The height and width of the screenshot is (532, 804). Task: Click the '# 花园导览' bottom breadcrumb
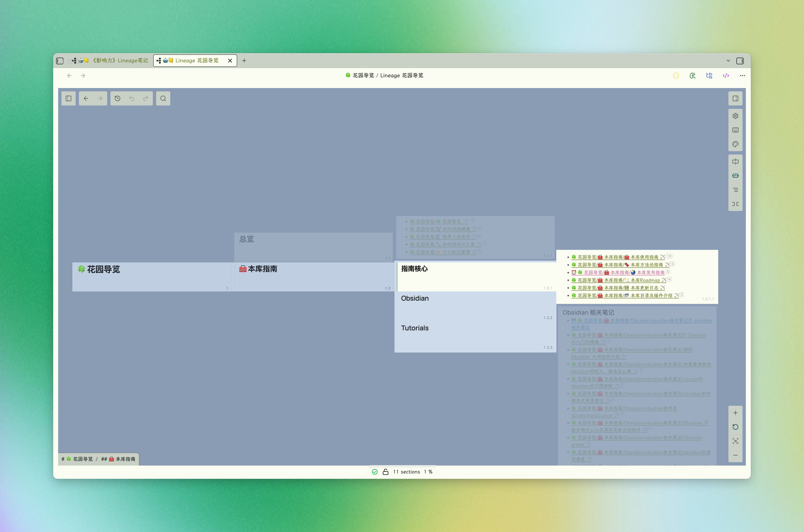77,459
